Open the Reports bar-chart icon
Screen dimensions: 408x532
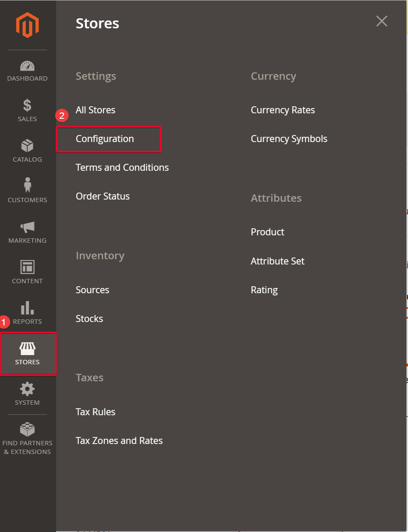[27, 308]
